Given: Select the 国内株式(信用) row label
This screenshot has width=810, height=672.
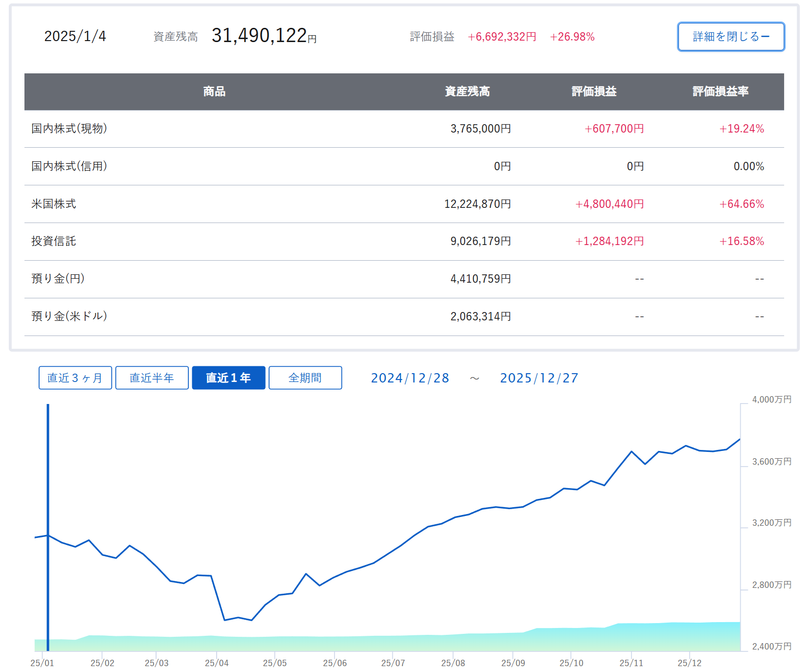Looking at the screenshot, I should [69, 166].
